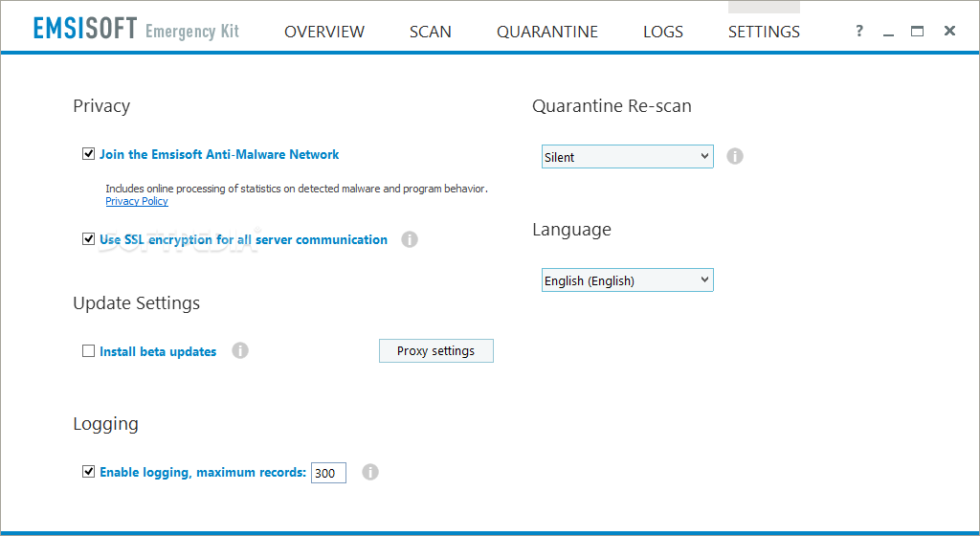Maximize the Emsisoft window
Viewport: 980px width, 536px height.
click(917, 32)
